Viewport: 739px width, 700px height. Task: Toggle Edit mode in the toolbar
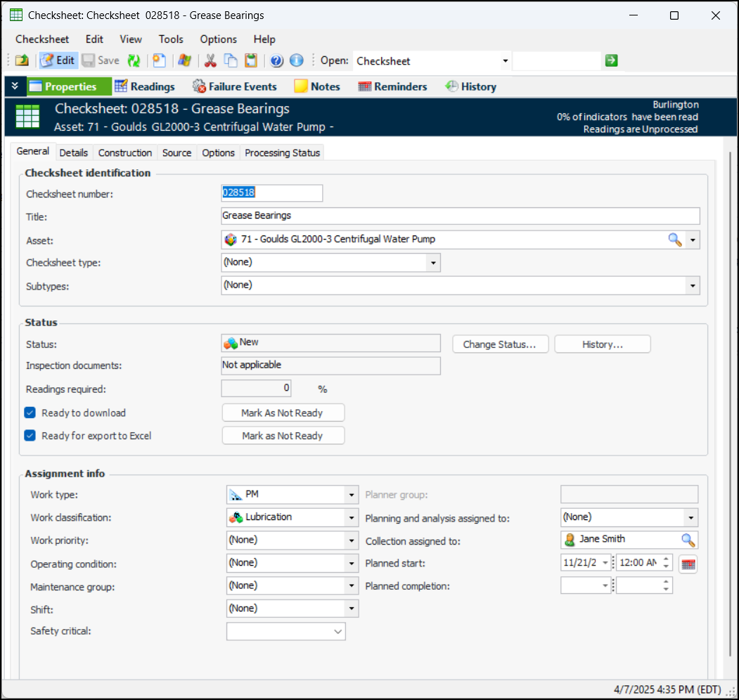click(58, 60)
